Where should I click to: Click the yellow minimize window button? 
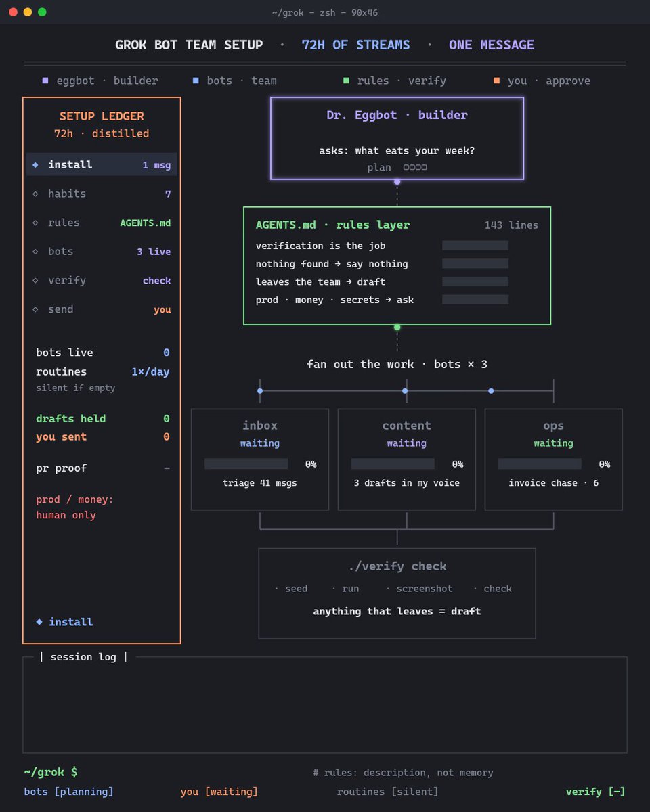tap(28, 12)
